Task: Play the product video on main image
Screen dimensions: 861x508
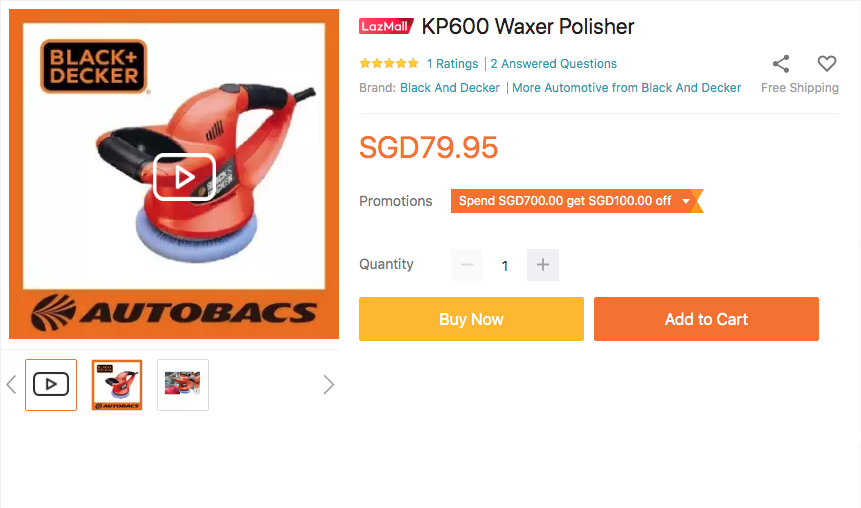Action: click(x=184, y=177)
